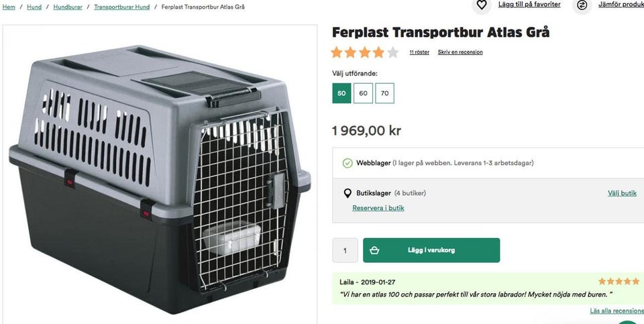Select size option 60

pyautogui.click(x=363, y=93)
